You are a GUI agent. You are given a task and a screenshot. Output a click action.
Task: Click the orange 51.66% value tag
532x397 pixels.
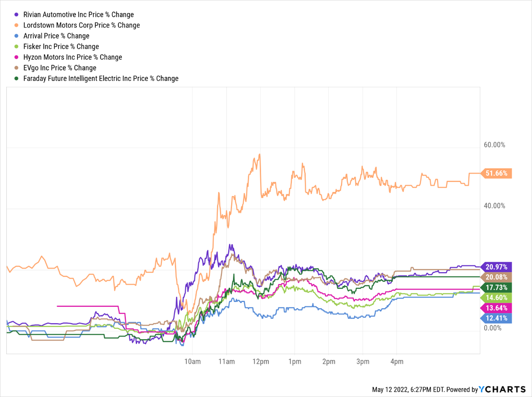496,174
